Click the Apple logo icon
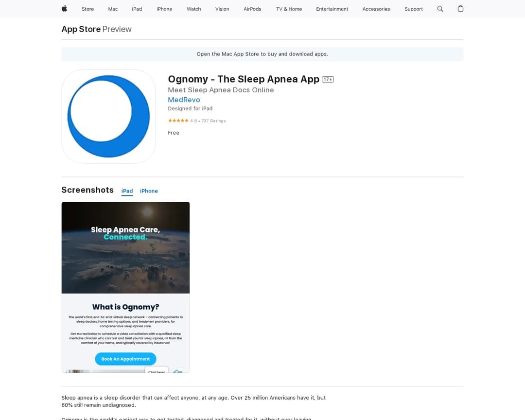Screen dimensions: 525x420 tap(64, 9)
